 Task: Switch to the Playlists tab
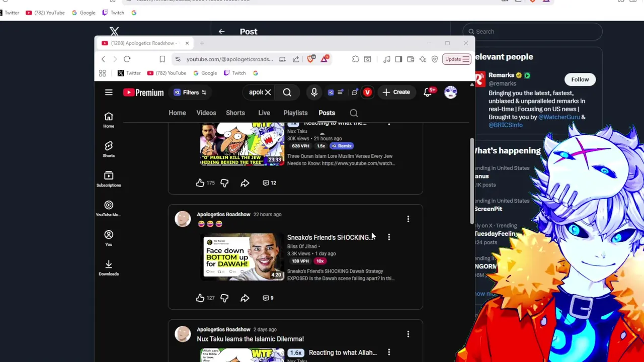click(295, 113)
